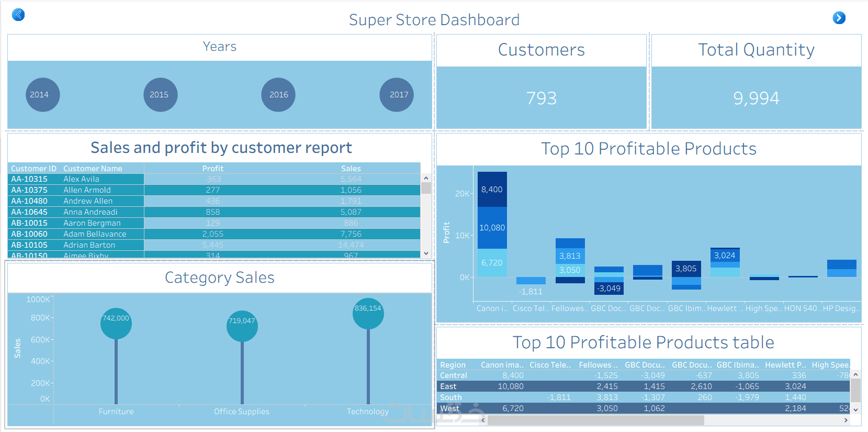Select the 2016 year circle
Image resolution: width=868 pixels, height=432 pixels.
278,95
